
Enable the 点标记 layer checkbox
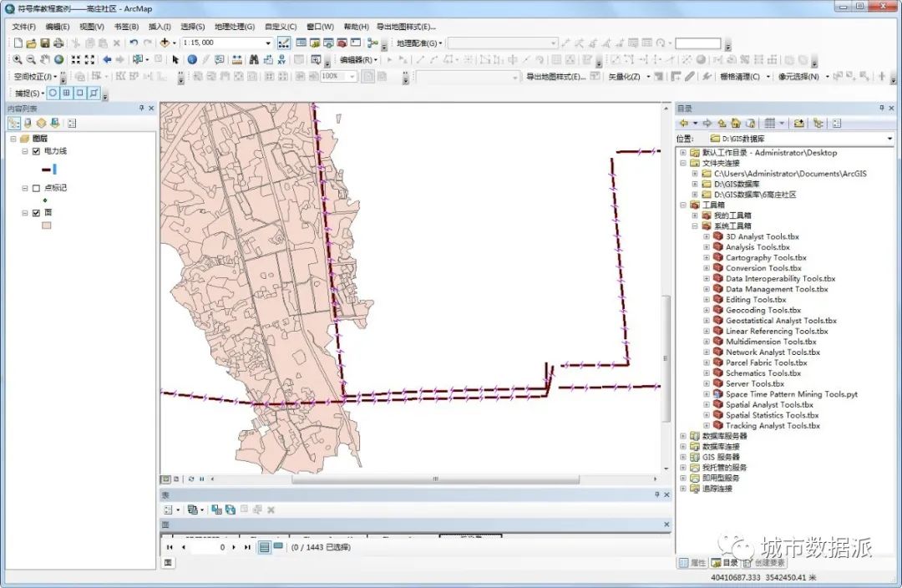[36, 188]
